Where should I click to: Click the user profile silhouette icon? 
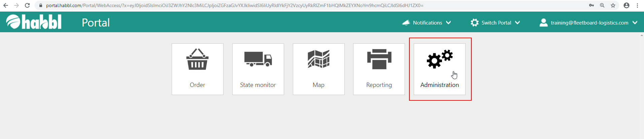pos(543,22)
